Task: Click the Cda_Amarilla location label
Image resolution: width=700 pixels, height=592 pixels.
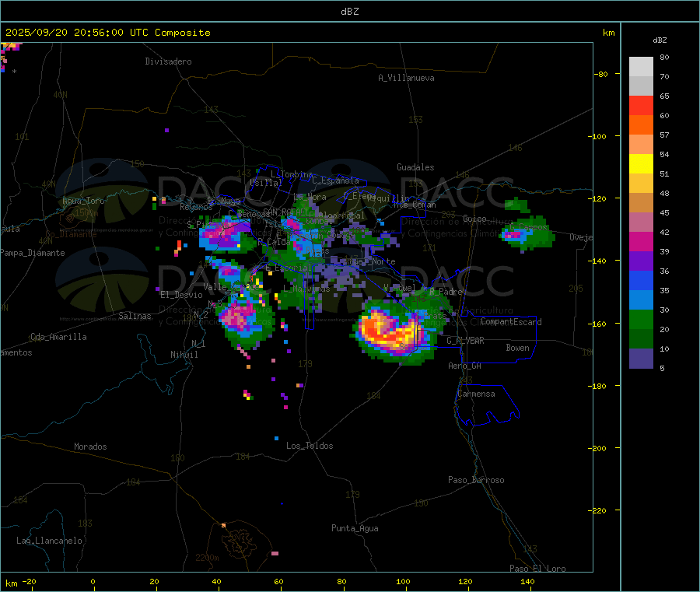Action: (58, 337)
